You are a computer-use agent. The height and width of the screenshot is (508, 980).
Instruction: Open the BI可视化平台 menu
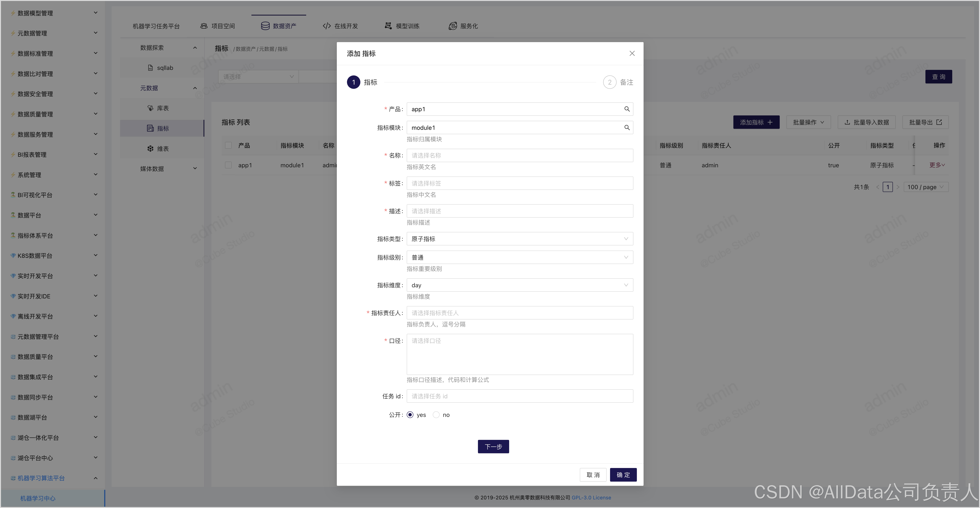tap(53, 195)
